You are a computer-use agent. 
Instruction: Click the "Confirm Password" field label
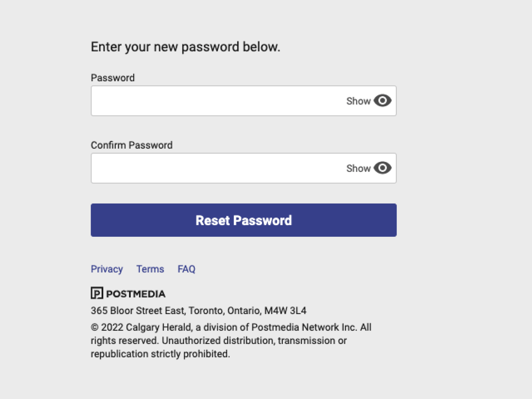[131, 145]
